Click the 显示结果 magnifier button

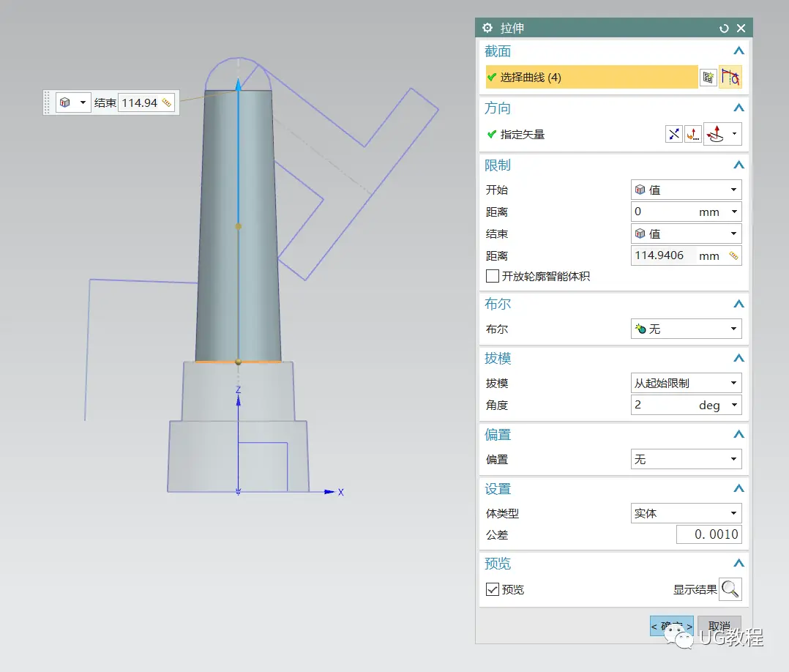[730, 589]
